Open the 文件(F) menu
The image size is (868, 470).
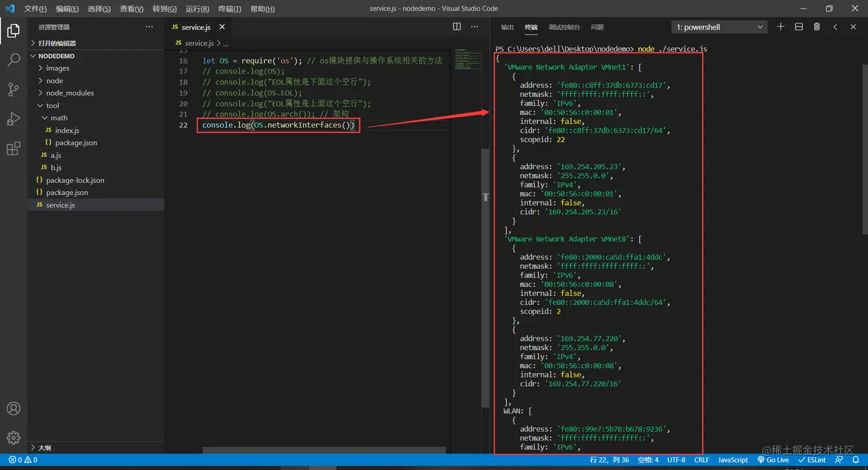click(36, 9)
